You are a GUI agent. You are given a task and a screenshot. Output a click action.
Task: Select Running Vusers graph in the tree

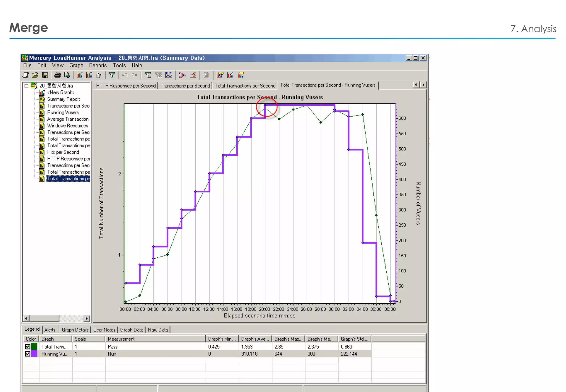point(63,112)
